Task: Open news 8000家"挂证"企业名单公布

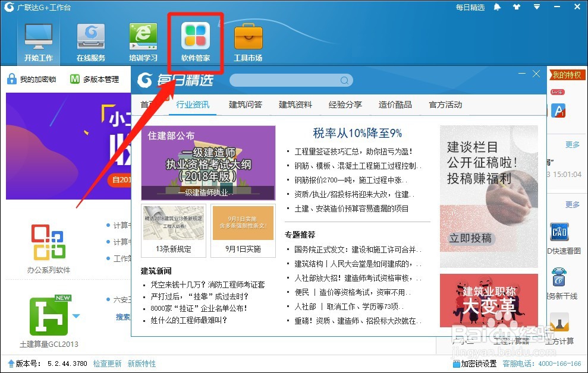Action: [199, 309]
